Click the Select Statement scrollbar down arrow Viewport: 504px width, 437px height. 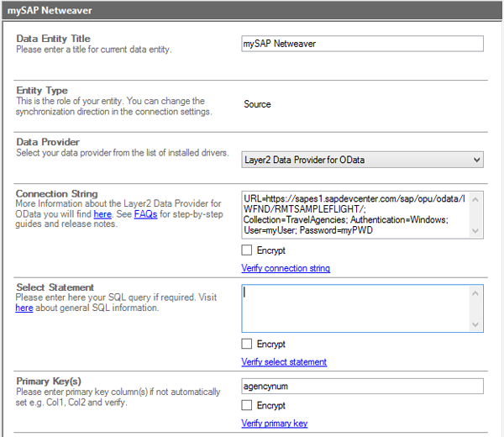pyautogui.click(x=476, y=324)
